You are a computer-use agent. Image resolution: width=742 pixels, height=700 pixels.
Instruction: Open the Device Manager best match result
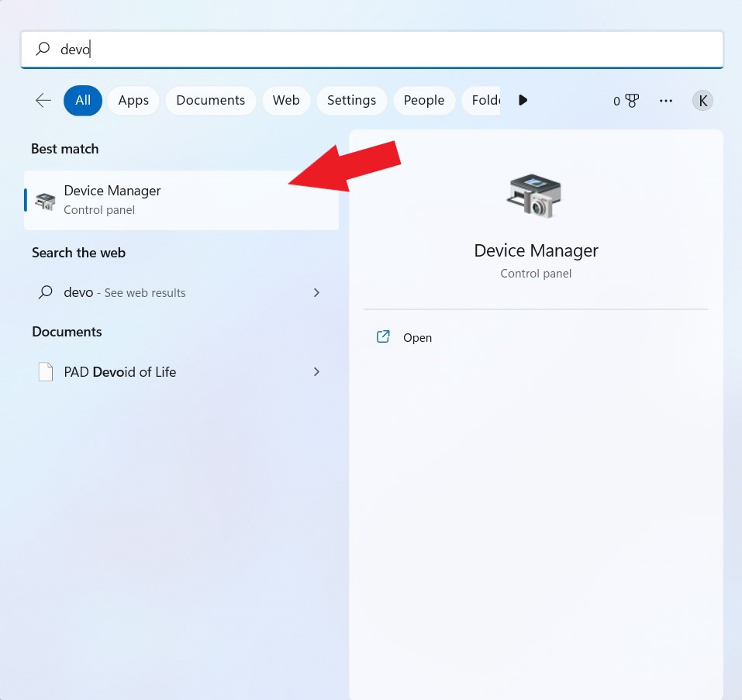click(x=181, y=200)
